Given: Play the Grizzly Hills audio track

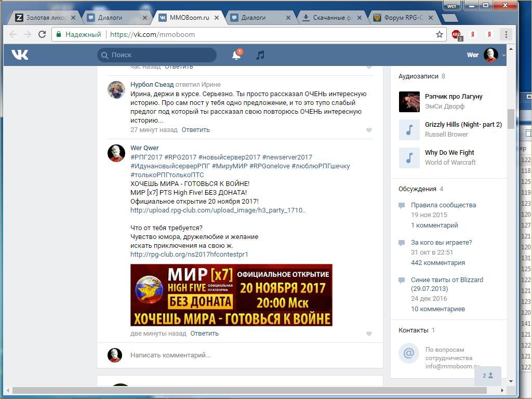Looking at the screenshot, I should coord(409,130).
